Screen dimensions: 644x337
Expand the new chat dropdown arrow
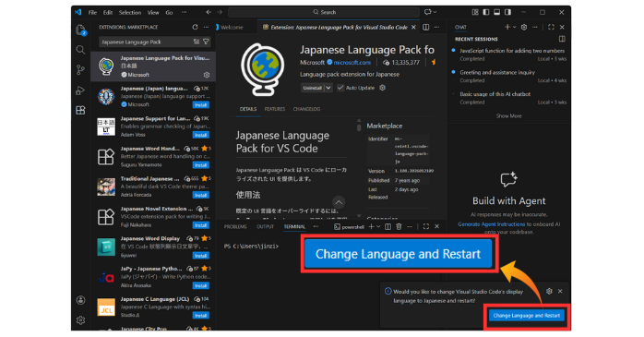click(514, 27)
